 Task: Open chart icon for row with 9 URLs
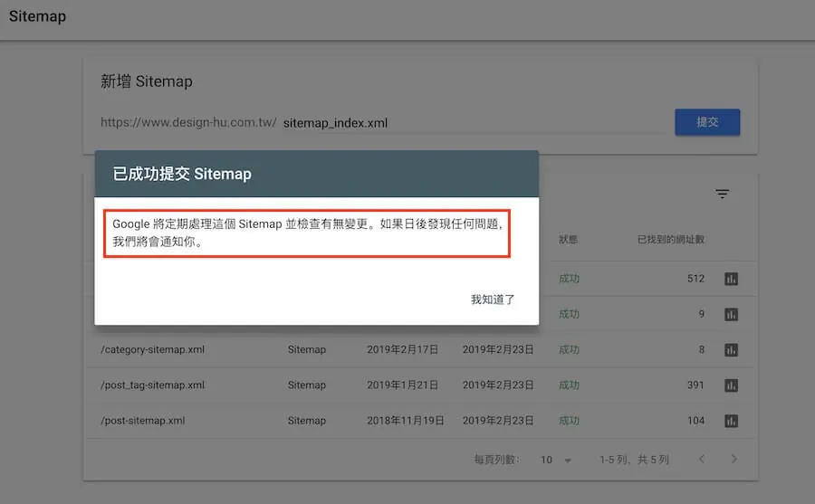[731, 314]
